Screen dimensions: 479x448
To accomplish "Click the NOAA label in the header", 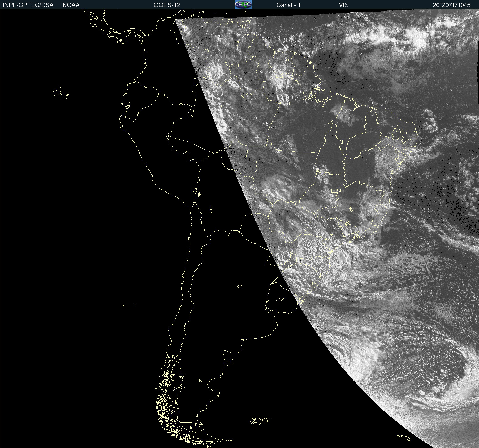I will click(71, 5).
